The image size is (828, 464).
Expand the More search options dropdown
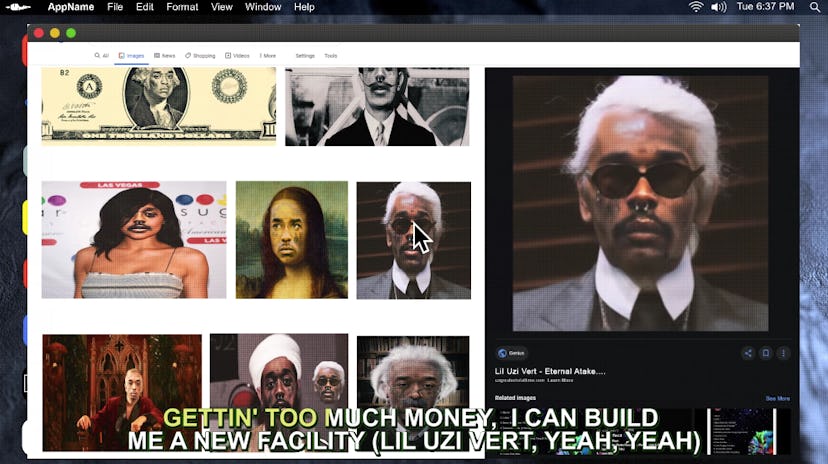pyautogui.click(x=267, y=56)
